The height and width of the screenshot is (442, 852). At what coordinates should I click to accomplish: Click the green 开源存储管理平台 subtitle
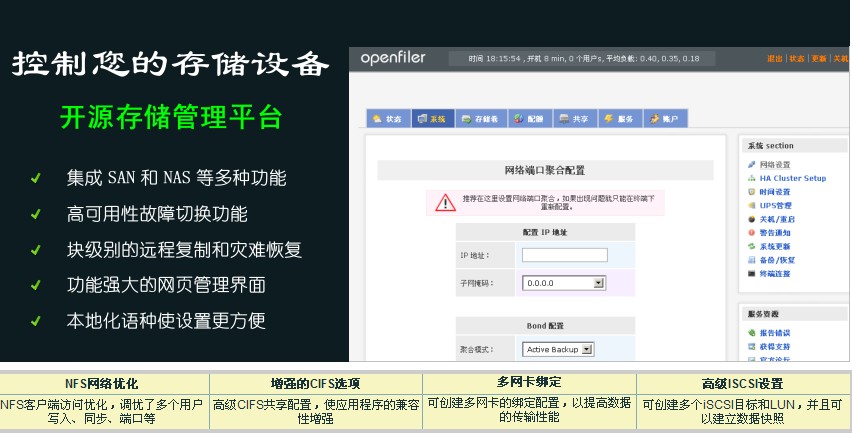[171, 117]
